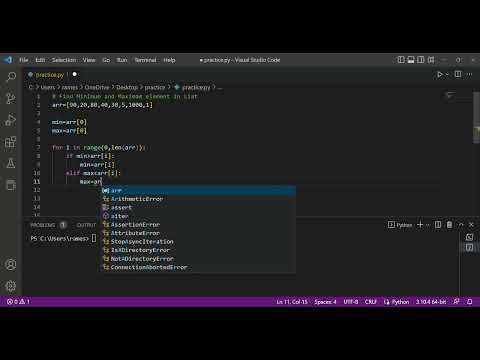Choose aiter suggestion
The width and height of the screenshot is (480, 360).
tap(198, 216)
